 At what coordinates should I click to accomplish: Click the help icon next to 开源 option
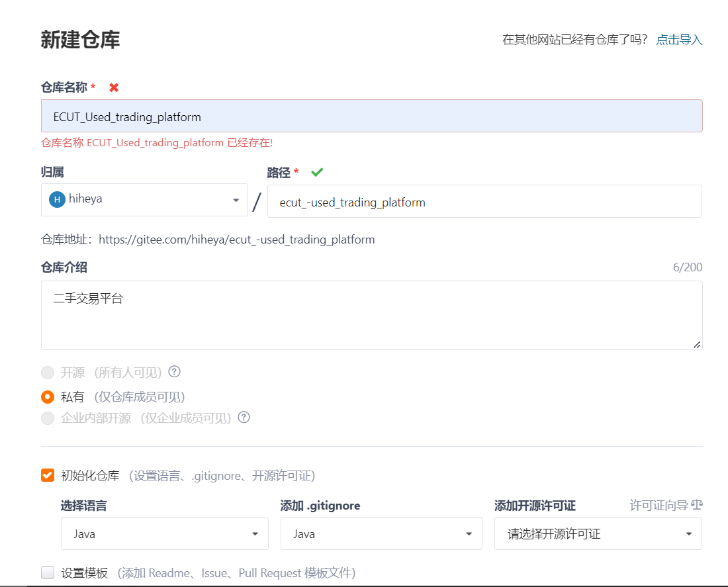[173, 372]
